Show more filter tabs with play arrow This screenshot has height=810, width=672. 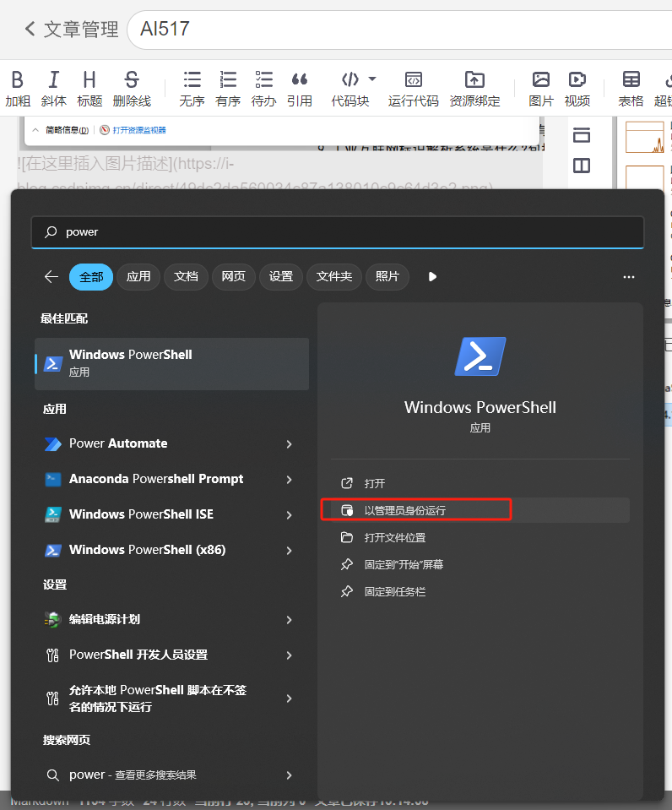(433, 277)
